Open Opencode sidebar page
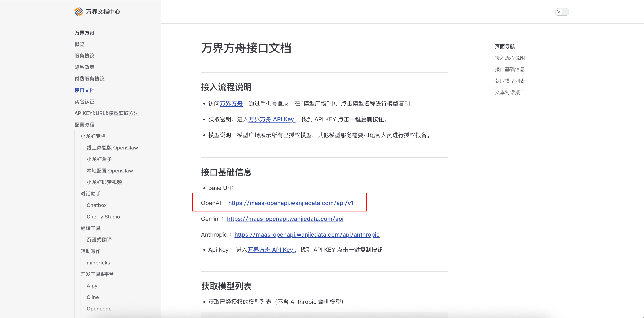644x318 pixels. 99,308
